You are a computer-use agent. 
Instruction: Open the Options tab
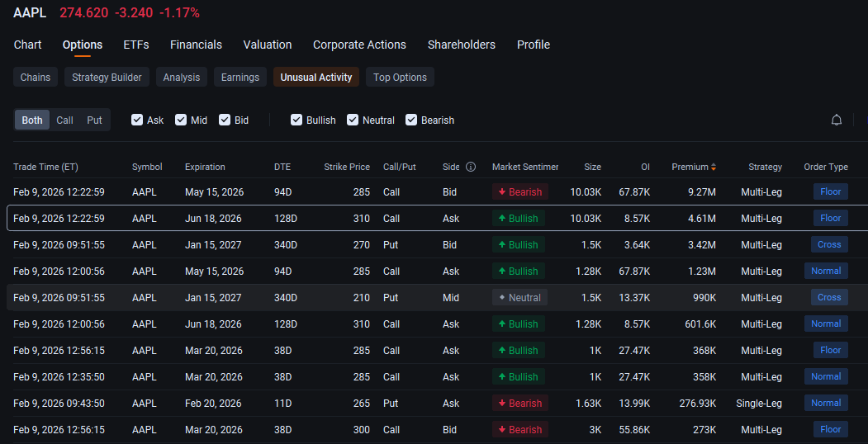(83, 45)
